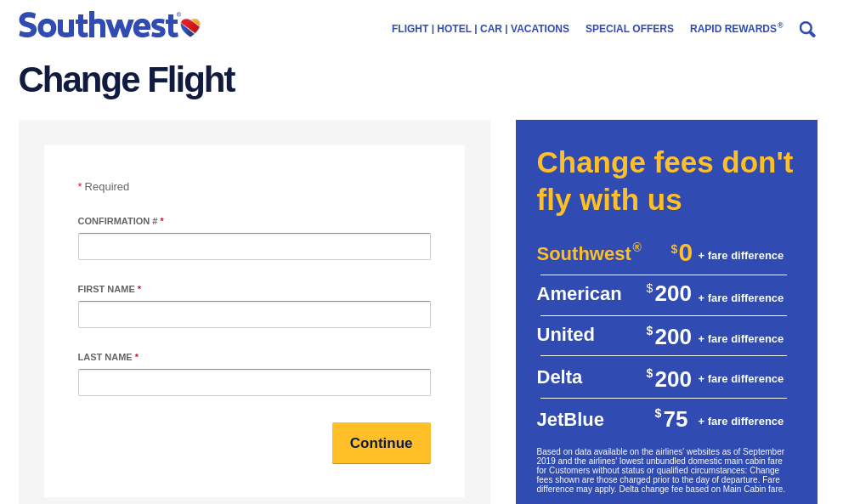Navigate to the CAR section

coord(490,29)
